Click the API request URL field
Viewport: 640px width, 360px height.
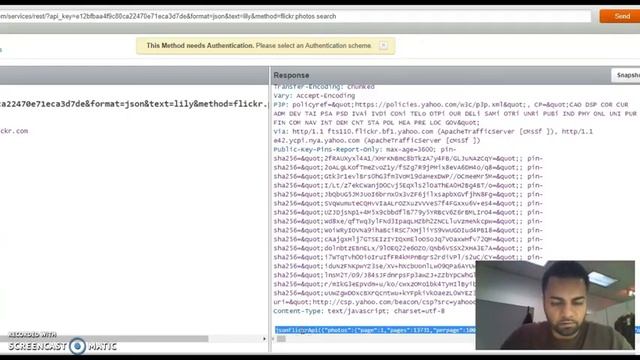[295, 16]
